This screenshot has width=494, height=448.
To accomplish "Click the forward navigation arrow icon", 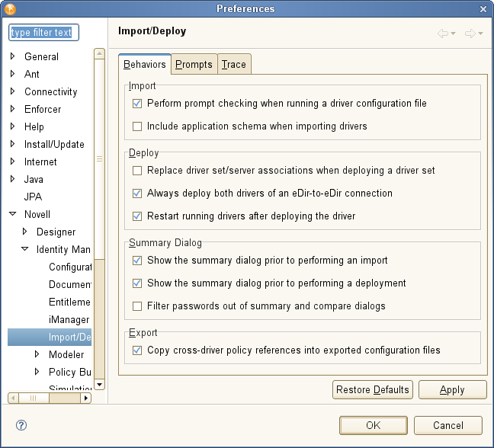I will tap(470, 34).
